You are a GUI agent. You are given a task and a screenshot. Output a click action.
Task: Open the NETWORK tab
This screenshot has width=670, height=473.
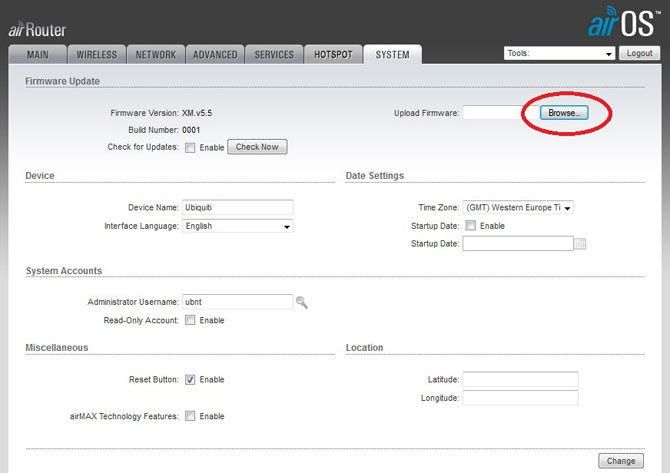155,55
